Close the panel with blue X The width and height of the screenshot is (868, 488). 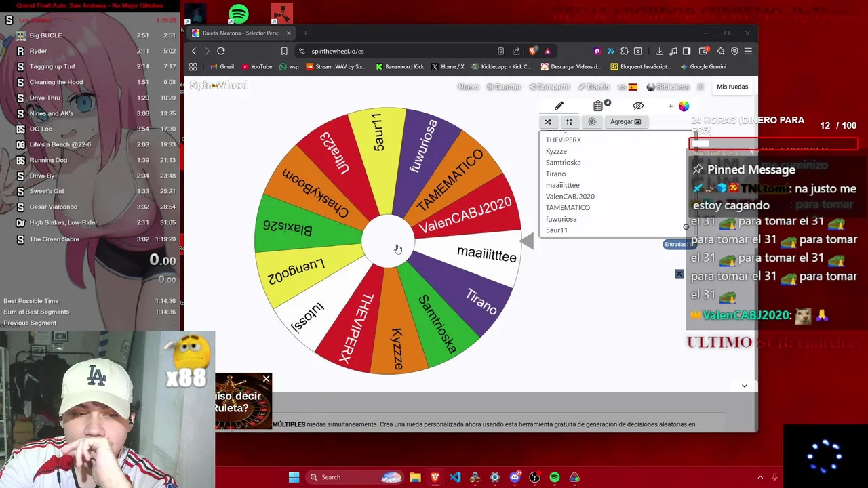[x=679, y=274]
